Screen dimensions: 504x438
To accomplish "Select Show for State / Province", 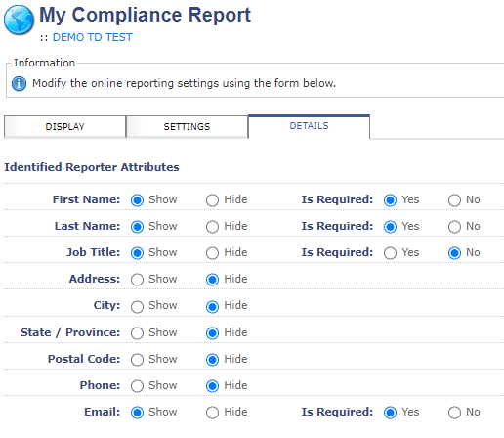I will click(x=137, y=333).
